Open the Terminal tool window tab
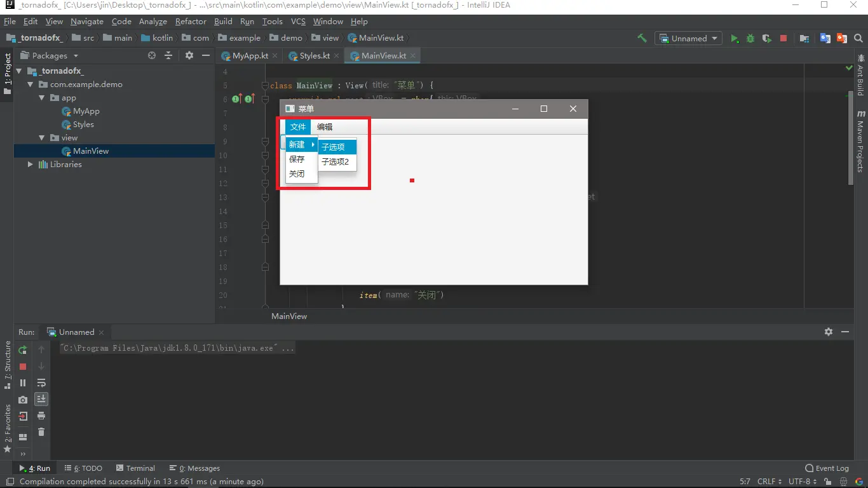The height and width of the screenshot is (488, 868). point(135,468)
